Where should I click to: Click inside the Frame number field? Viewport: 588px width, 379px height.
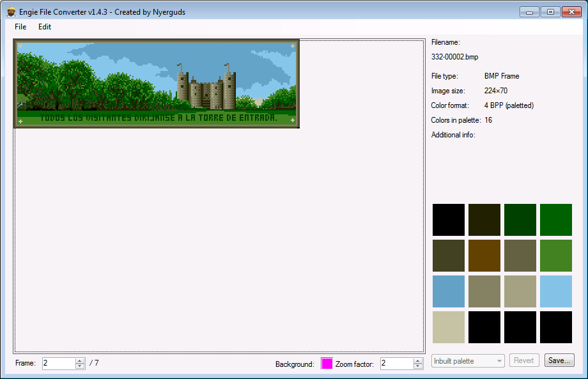58,364
